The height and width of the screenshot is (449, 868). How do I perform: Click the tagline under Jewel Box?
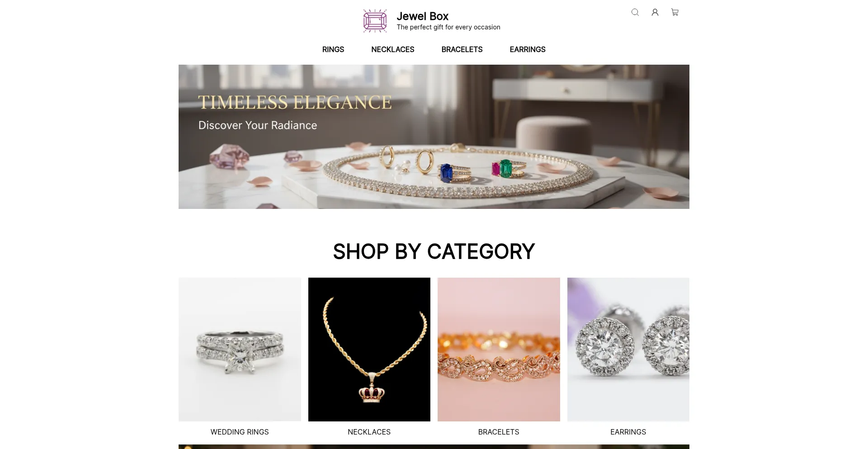coord(448,27)
